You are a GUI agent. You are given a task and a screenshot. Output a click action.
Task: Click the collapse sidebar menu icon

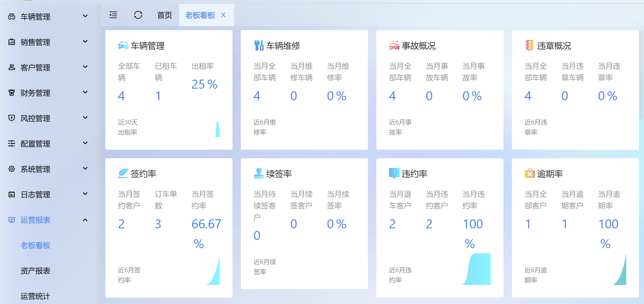pos(113,15)
